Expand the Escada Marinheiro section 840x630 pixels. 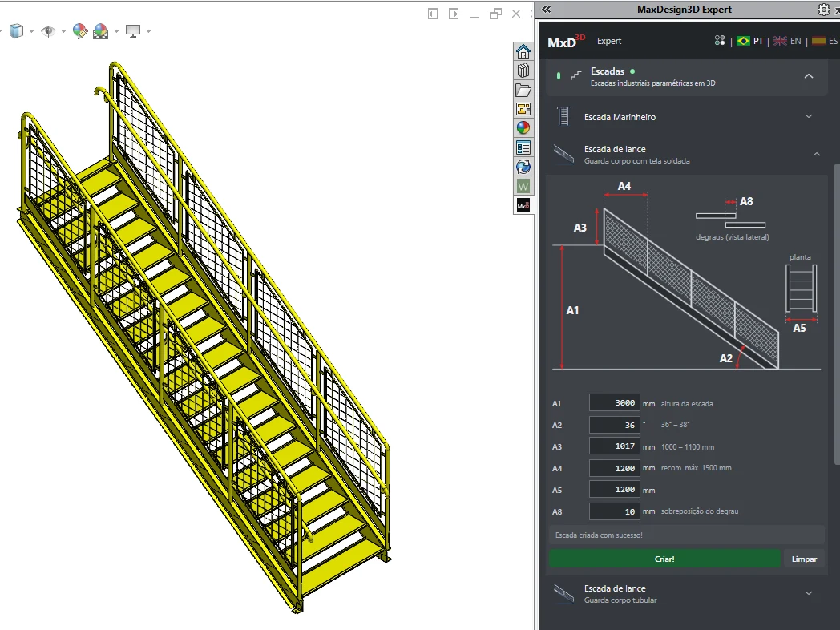point(809,116)
